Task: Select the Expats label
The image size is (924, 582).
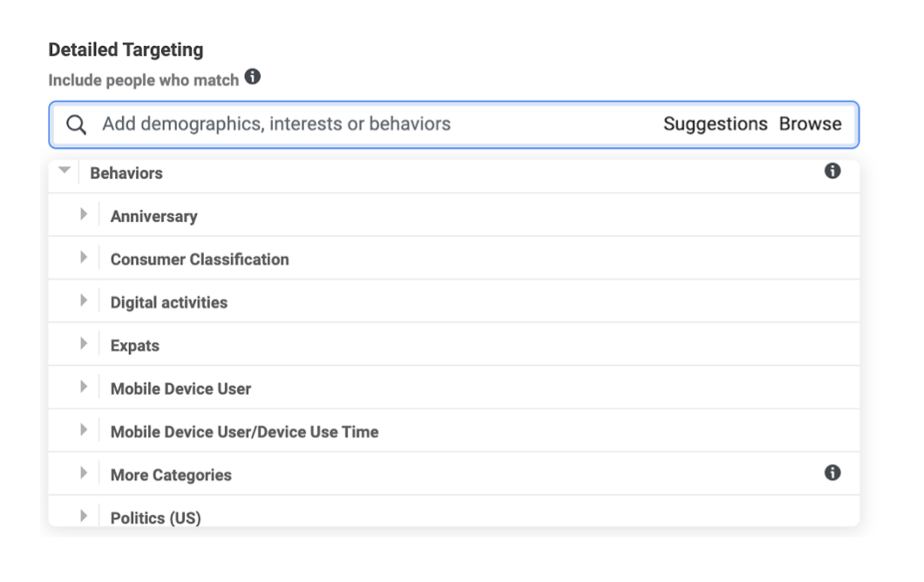Action: point(135,346)
